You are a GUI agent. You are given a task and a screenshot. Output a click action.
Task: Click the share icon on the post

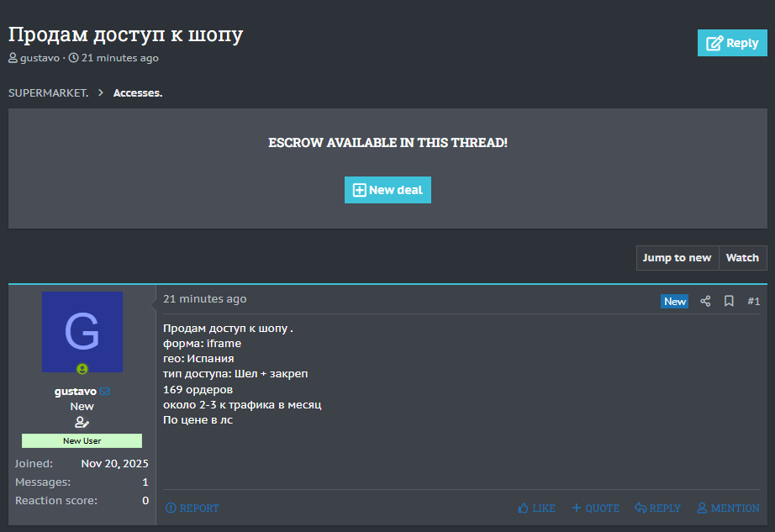[705, 301]
